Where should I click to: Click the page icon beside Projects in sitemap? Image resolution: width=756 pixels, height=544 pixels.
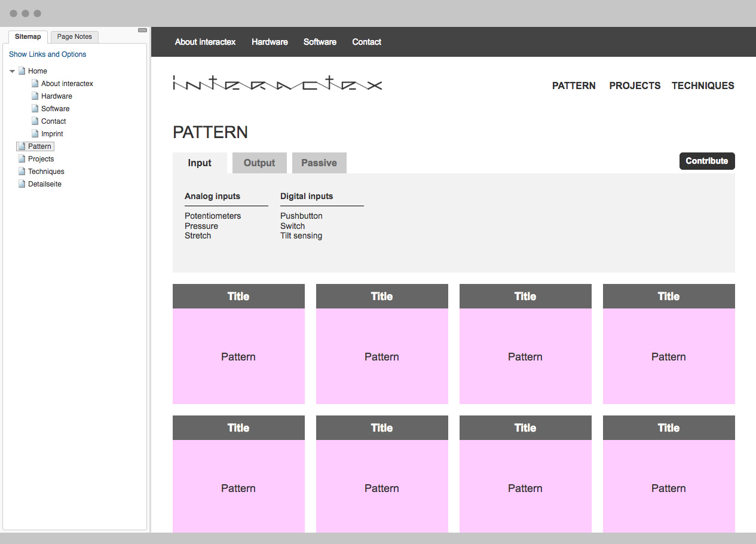[22, 158]
